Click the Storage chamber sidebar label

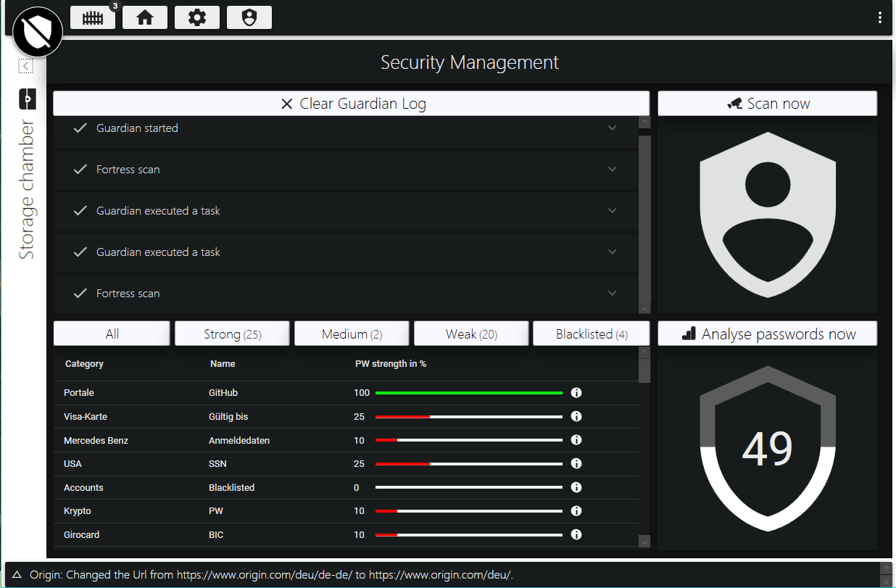[x=27, y=189]
